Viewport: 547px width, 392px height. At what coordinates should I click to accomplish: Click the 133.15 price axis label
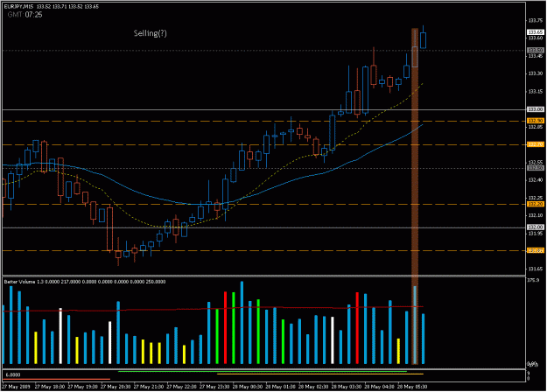(535, 91)
